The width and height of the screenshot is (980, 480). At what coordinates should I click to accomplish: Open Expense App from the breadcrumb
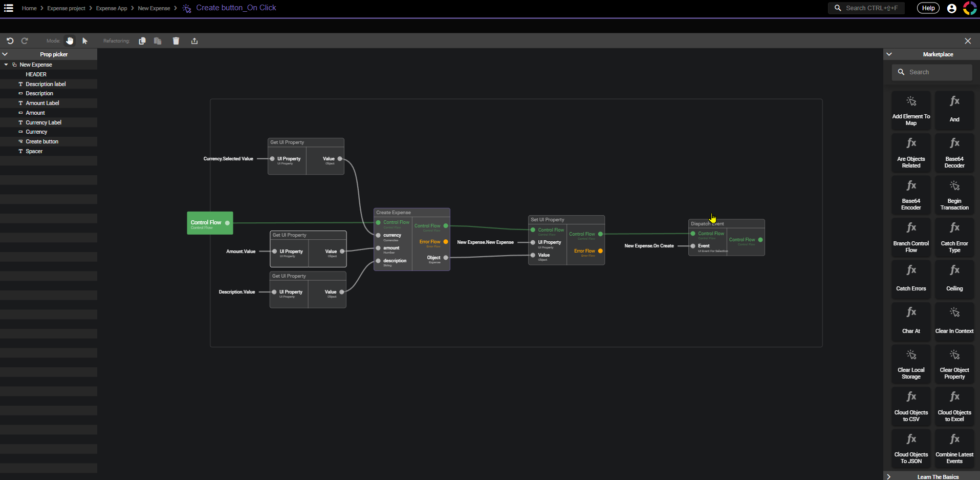point(112,8)
